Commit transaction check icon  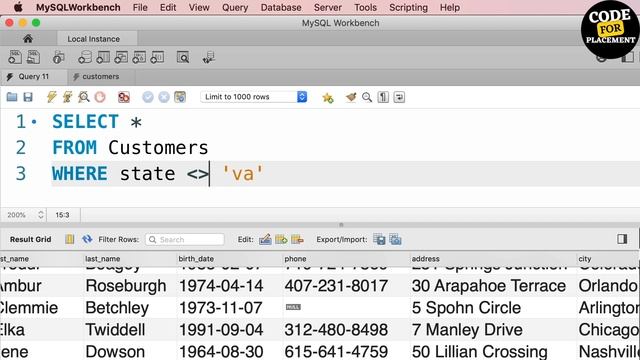click(x=148, y=97)
